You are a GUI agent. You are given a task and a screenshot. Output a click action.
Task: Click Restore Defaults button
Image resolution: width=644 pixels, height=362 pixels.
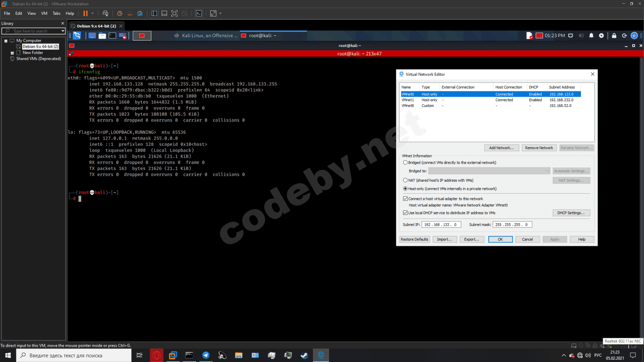pyautogui.click(x=415, y=239)
